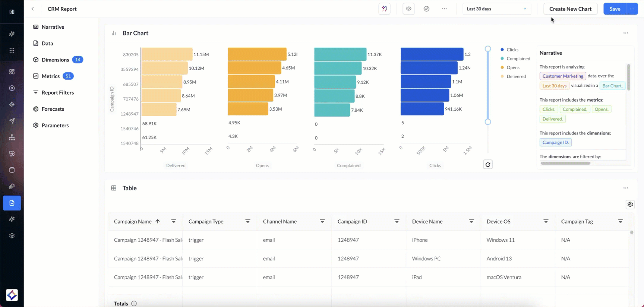644x307 pixels.
Task: Expand the Save button options arrow
Action: pos(632,9)
